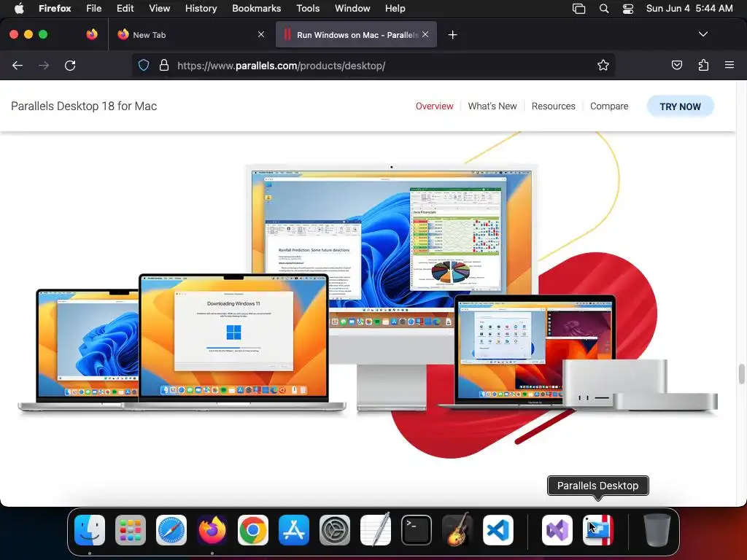Open Finder from the Dock

coord(90,529)
